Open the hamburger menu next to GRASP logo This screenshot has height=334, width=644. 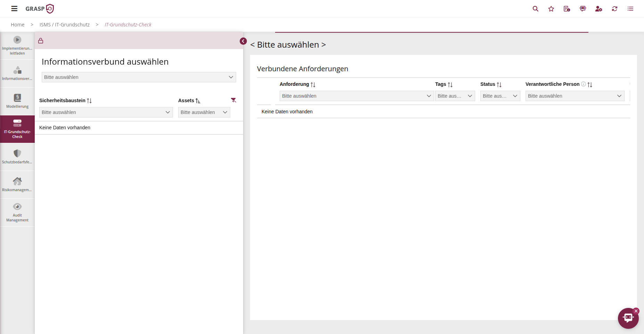click(14, 9)
